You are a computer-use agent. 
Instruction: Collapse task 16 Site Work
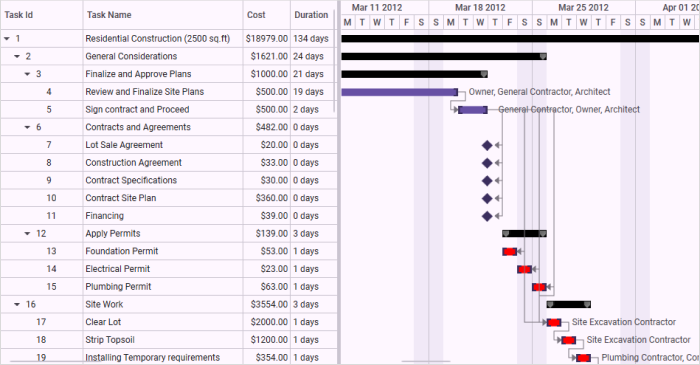[x=17, y=304]
